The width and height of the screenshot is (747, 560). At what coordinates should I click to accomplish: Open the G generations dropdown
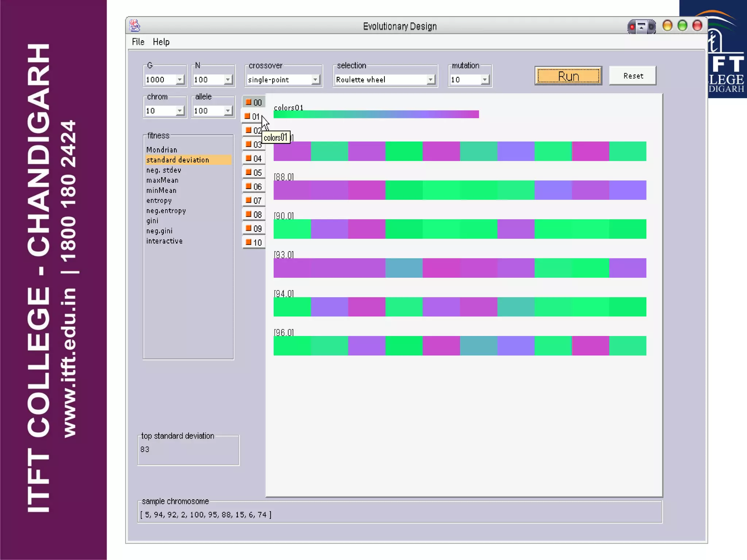(180, 79)
